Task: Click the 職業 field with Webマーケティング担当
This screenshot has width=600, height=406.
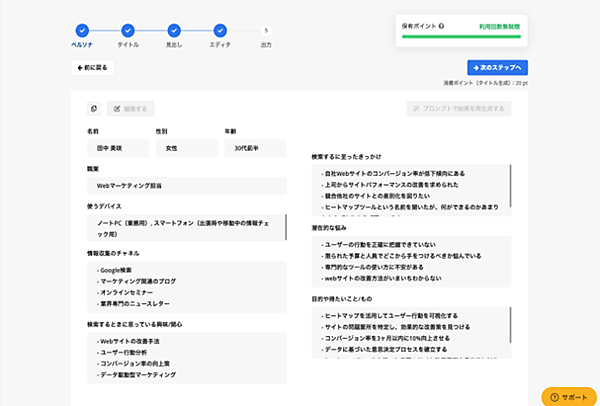Action: pyautogui.click(x=185, y=186)
